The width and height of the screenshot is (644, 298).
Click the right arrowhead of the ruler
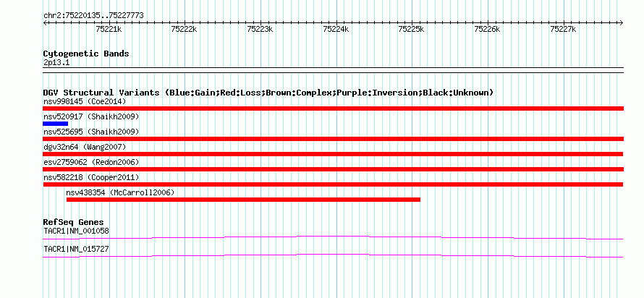622,22
